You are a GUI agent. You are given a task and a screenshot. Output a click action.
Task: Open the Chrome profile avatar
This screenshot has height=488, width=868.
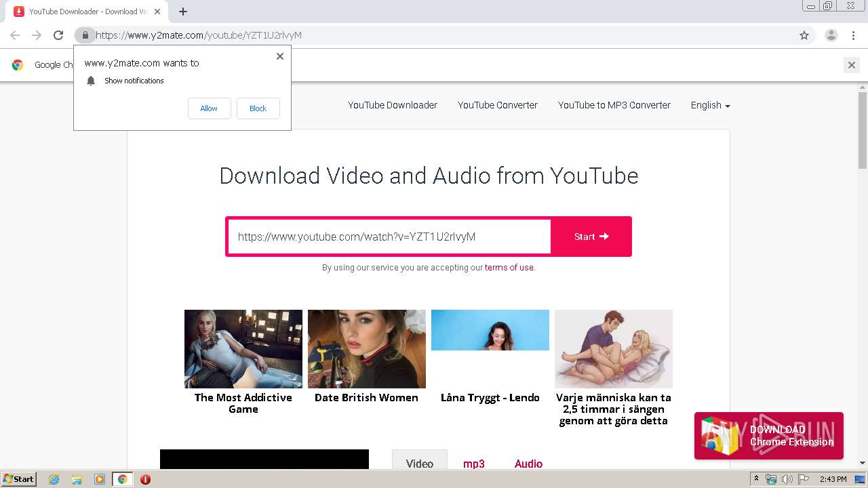(831, 35)
